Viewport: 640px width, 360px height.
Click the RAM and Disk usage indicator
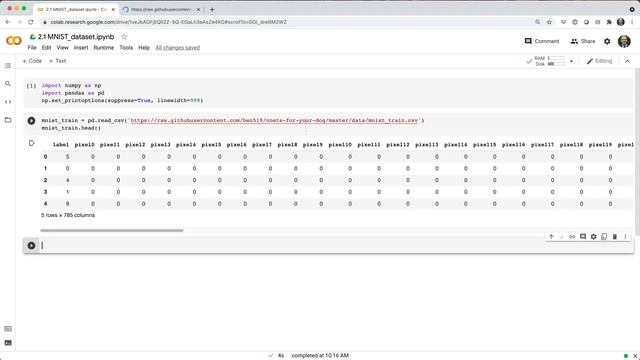coord(549,61)
